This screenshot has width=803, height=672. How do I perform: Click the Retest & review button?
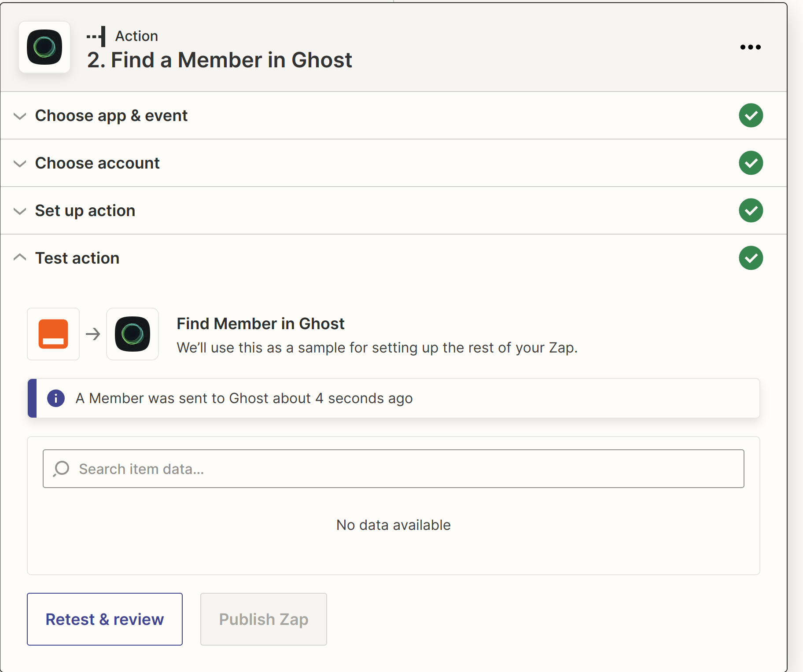point(105,619)
